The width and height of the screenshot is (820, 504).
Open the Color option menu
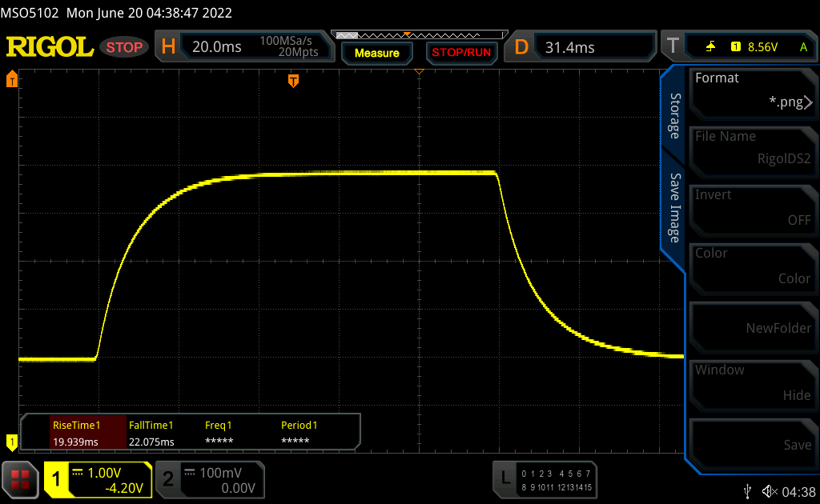tap(753, 266)
